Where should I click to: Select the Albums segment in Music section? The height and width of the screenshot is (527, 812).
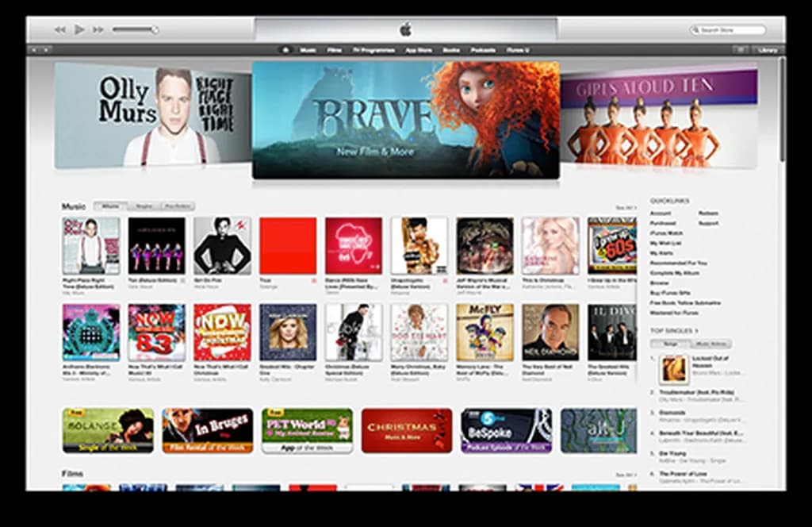(110, 206)
